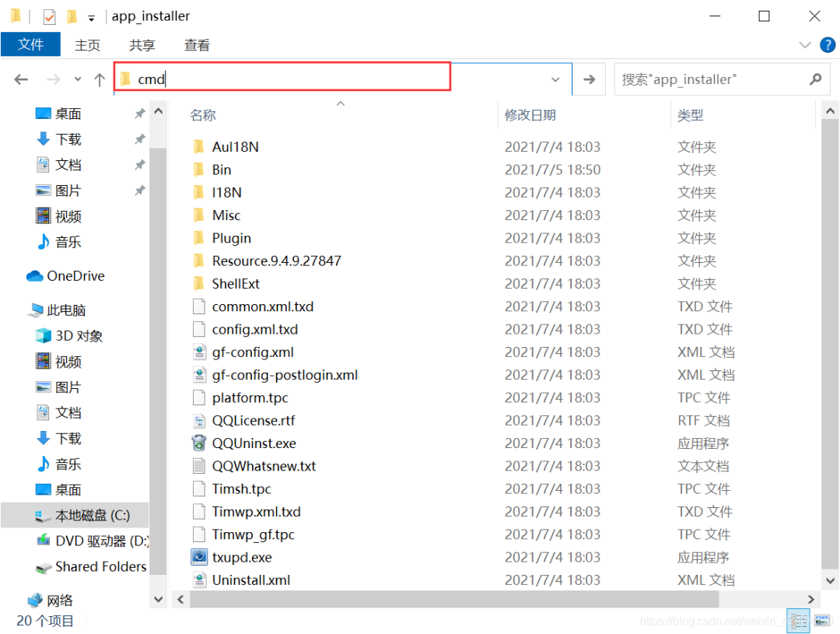Image resolution: width=840 pixels, height=634 pixels.
Task: Select the ShellExt folder icon
Action: click(x=199, y=283)
